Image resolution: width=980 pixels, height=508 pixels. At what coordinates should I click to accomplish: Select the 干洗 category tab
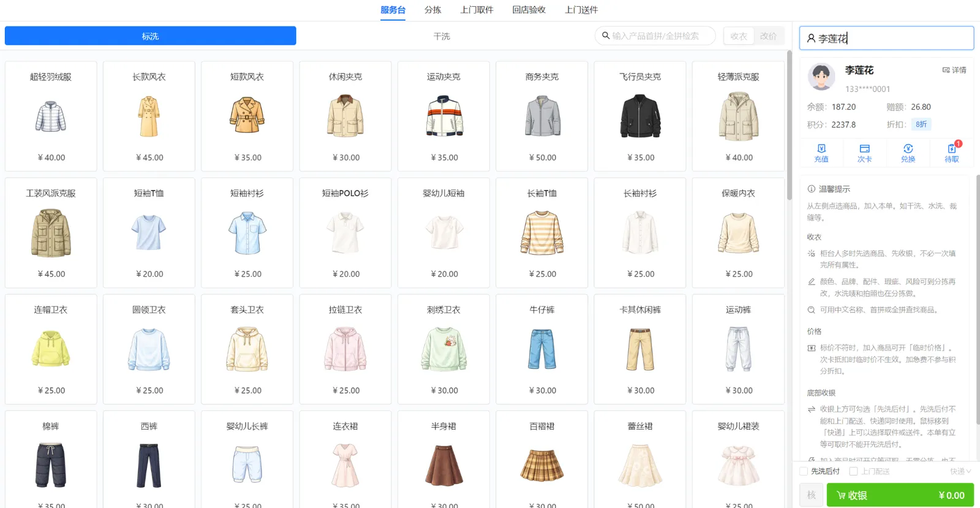[442, 36]
